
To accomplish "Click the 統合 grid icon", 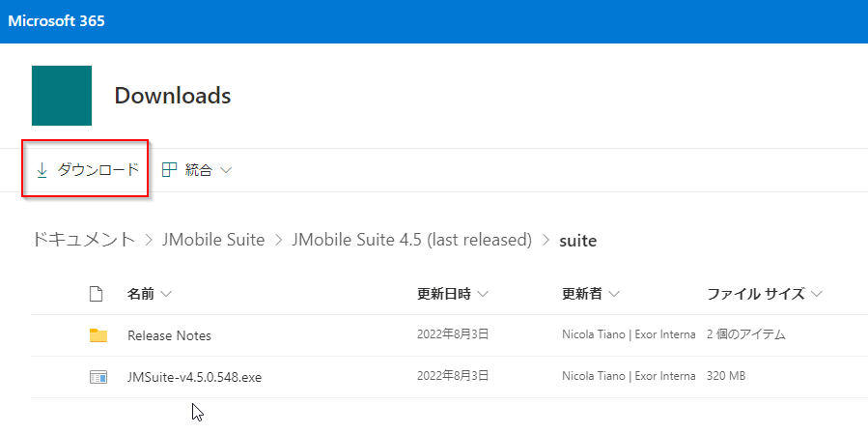I will pyautogui.click(x=168, y=170).
